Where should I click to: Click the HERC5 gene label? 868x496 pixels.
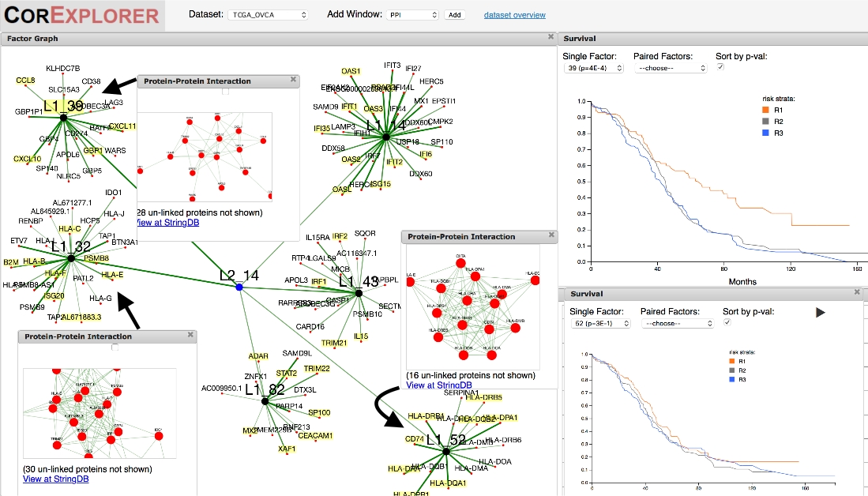[x=431, y=81]
